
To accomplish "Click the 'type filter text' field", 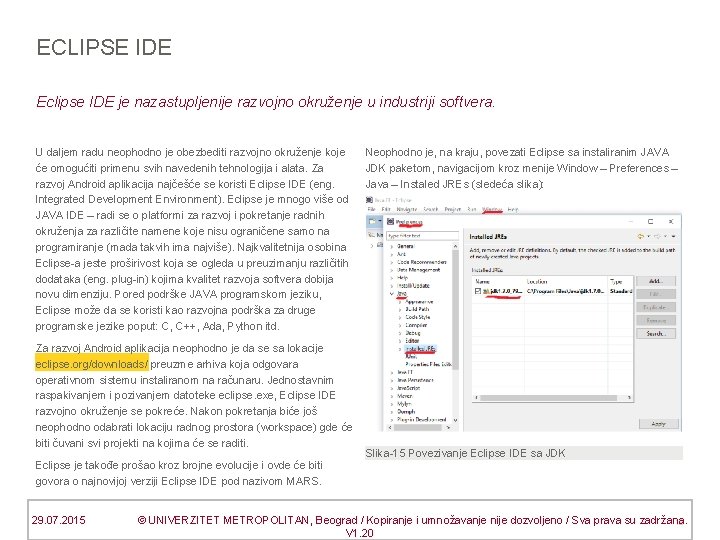I will (422, 236).
